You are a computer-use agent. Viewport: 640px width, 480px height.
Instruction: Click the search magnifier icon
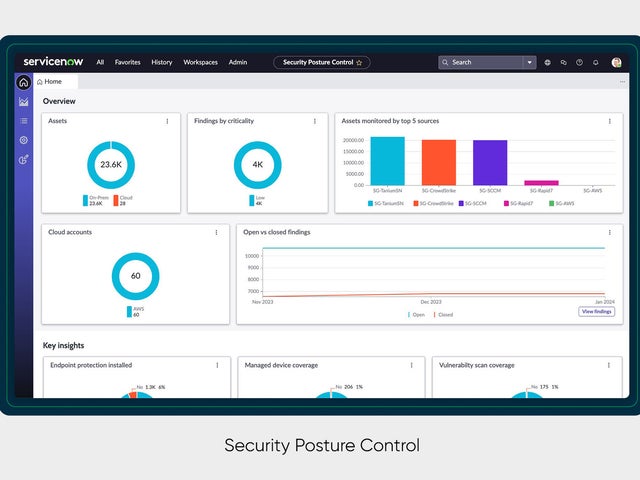(445, 62)
